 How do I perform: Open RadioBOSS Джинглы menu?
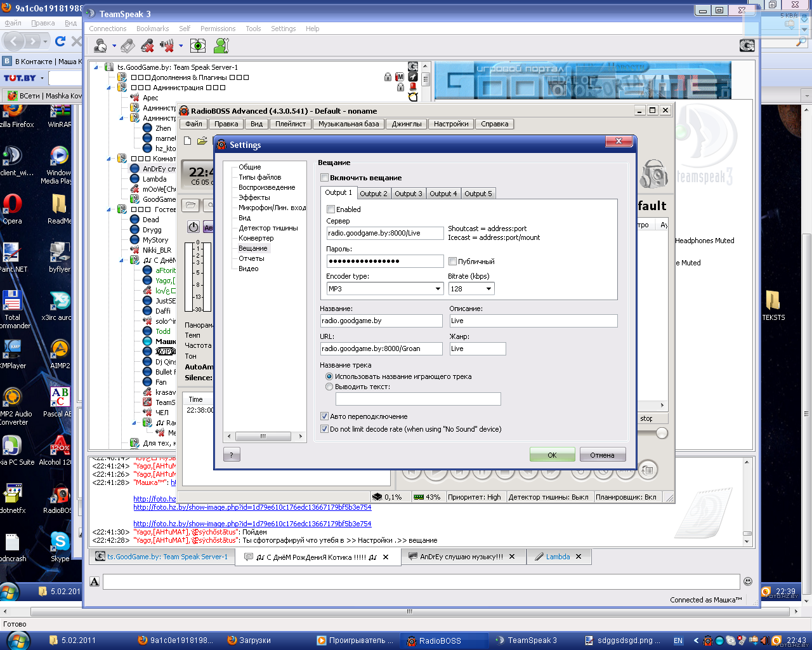pyautogui.click(x=407, y=124)
